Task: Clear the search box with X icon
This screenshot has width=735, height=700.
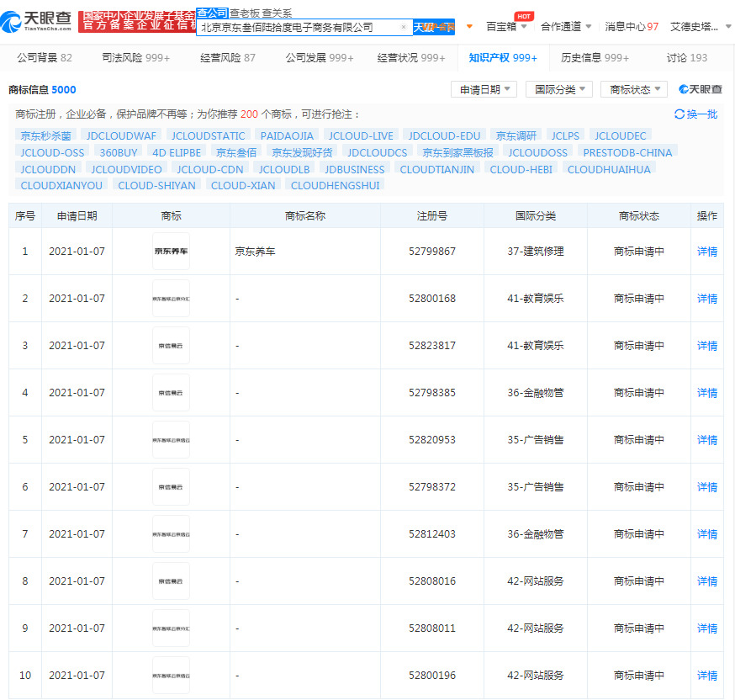Action: coord(403,27)
